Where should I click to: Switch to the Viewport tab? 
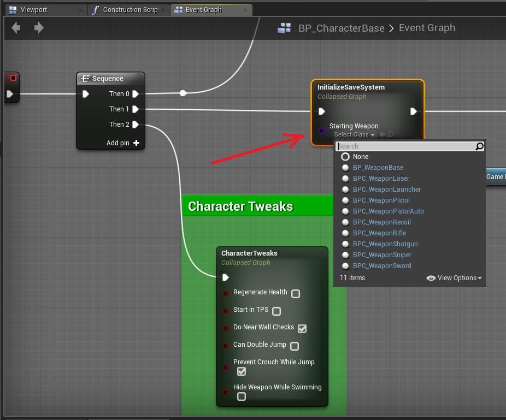pos(34,10)
